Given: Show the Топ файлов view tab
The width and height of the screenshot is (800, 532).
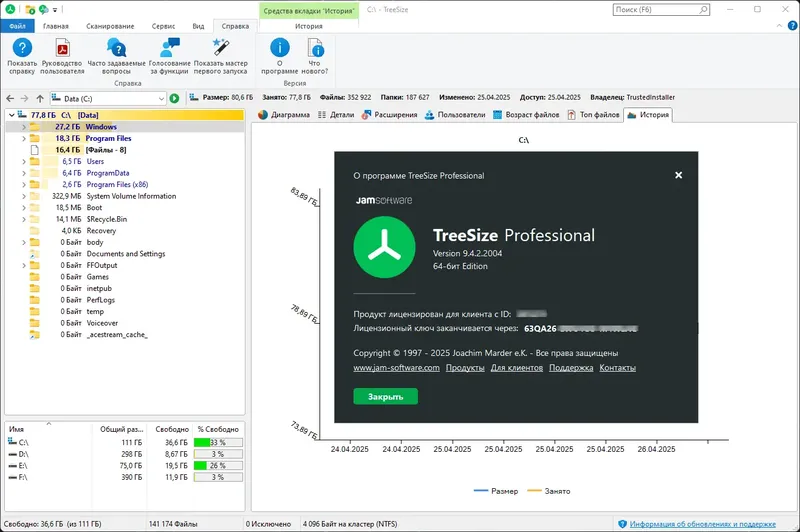Looking at the screenshot, I should [593, 115].
